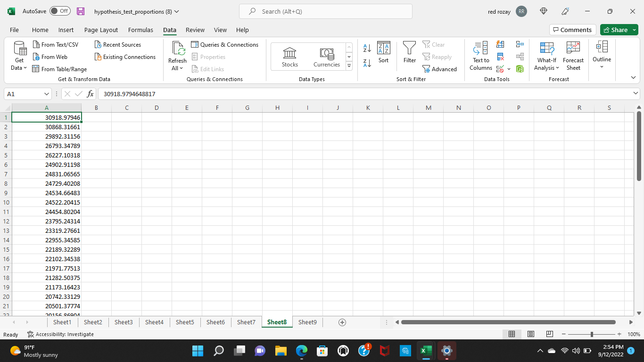
Task: Select the Currencies data type
Action: pyautogui.click(x=327, y=57)
